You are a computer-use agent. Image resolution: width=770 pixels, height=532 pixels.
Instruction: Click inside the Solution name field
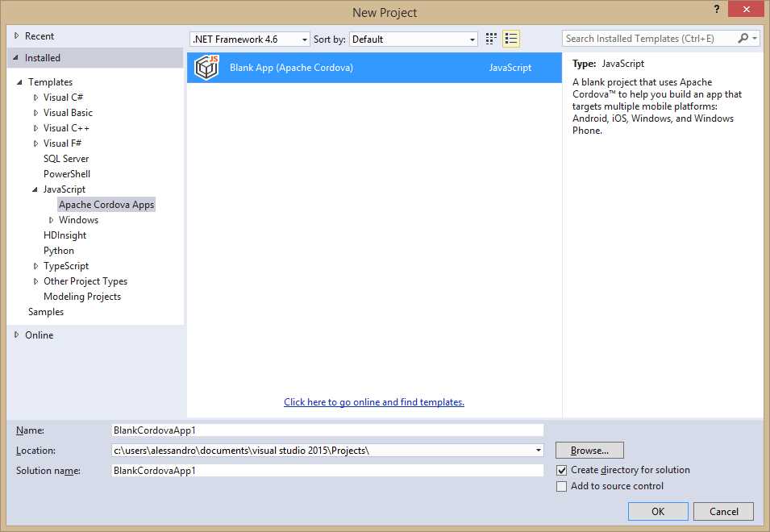[x=323, y=470]
